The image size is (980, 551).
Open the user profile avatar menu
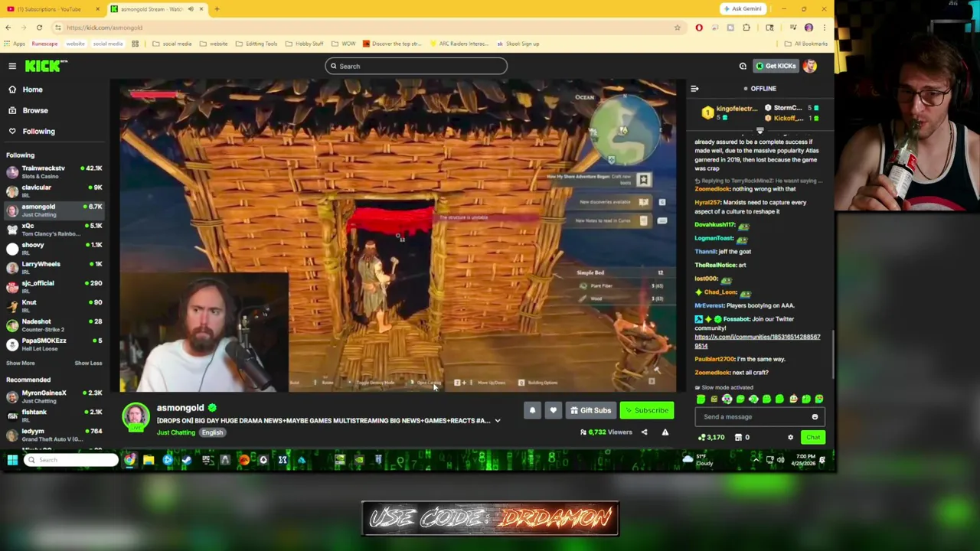coord(810,66)
